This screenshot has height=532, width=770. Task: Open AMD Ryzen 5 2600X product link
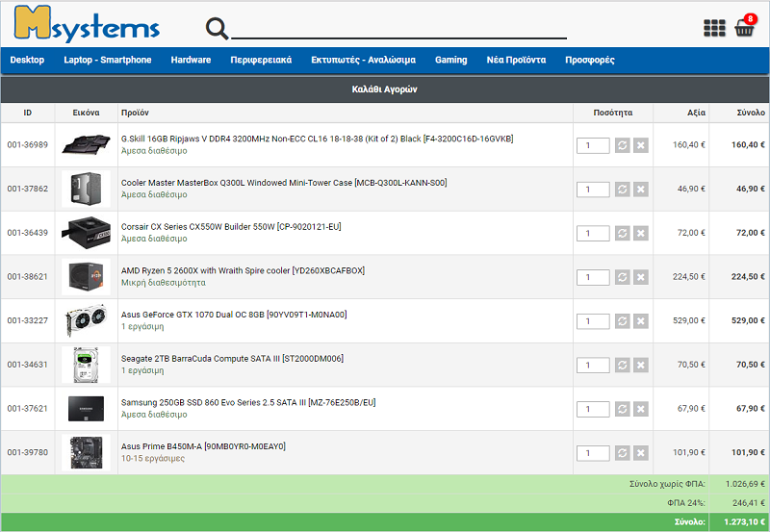click(243, 270)
